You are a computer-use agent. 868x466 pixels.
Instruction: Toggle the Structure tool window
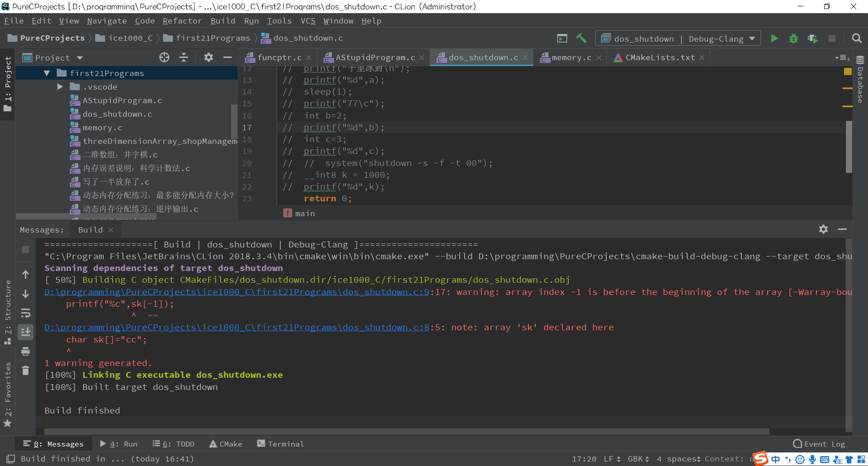tap(8, 312)
